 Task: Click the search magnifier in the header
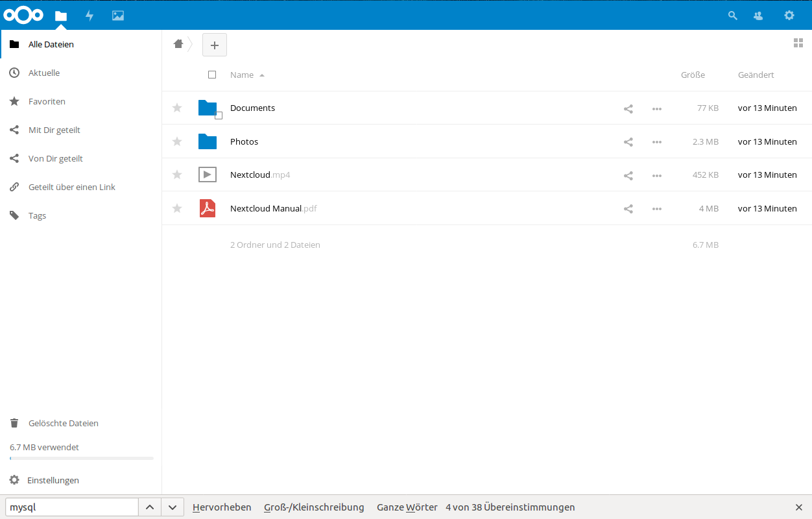click(x=733, y=16)
